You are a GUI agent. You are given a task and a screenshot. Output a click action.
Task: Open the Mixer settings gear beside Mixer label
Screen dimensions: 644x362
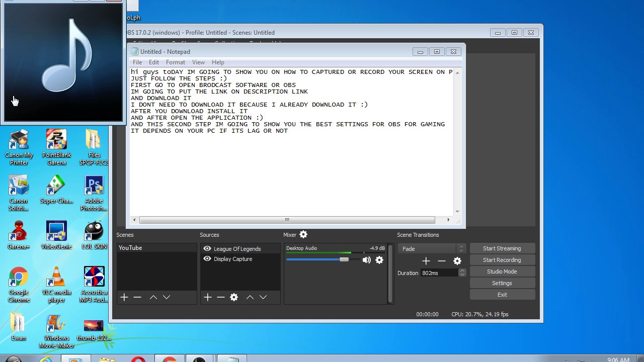(303, 234)
